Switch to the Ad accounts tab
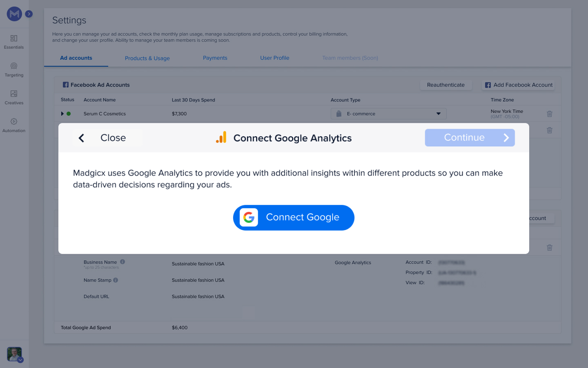Screen dimensions: 588x368 pos(76,58)
